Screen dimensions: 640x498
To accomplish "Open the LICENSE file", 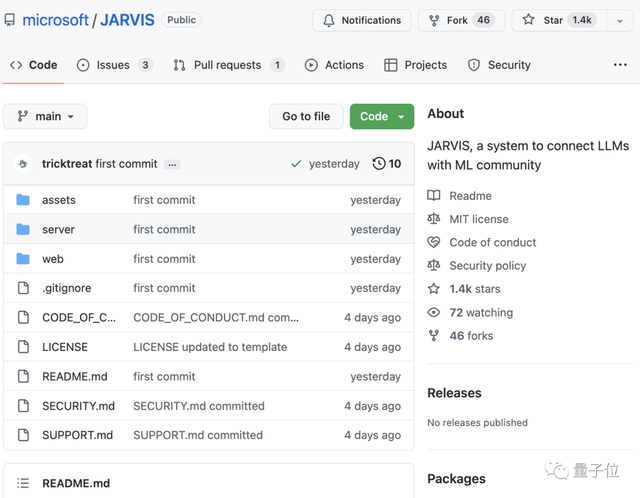I will click(65, 347).
